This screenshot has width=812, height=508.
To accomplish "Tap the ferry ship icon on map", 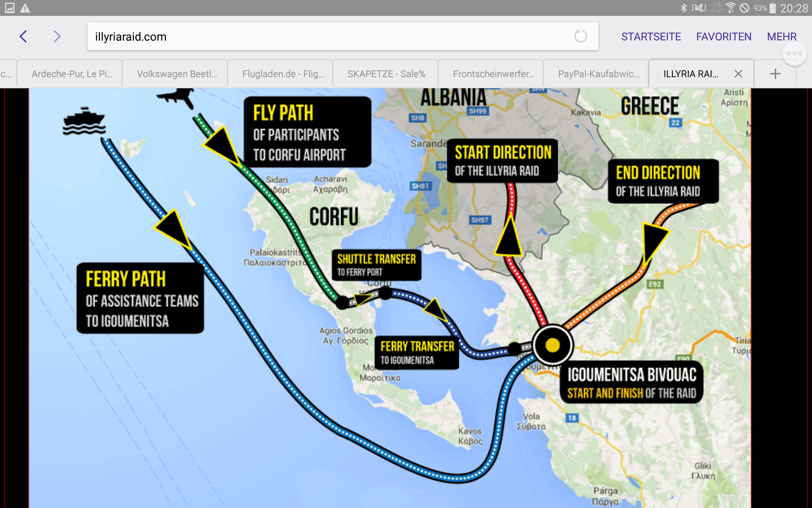I will 84,122.
